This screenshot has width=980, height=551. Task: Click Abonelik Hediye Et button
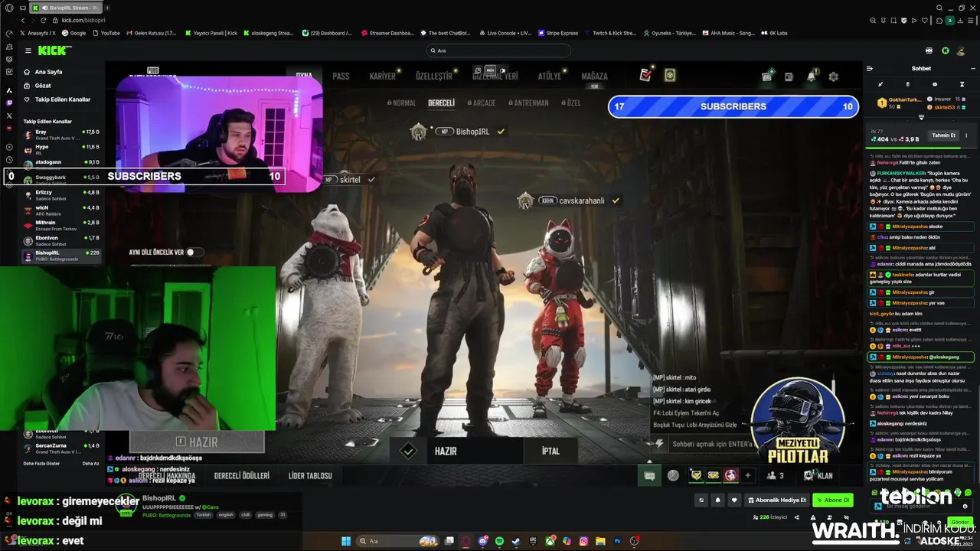[x=778, y=500]
